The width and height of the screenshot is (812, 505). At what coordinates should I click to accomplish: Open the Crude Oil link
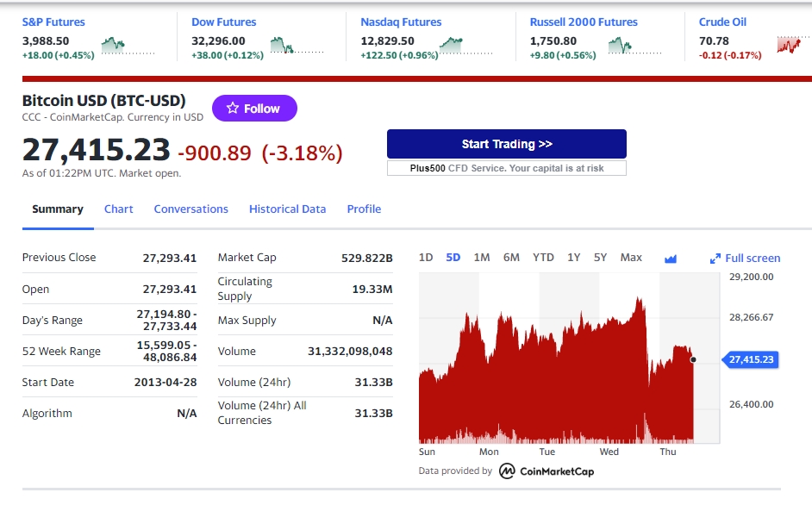(x=722, y=22)
